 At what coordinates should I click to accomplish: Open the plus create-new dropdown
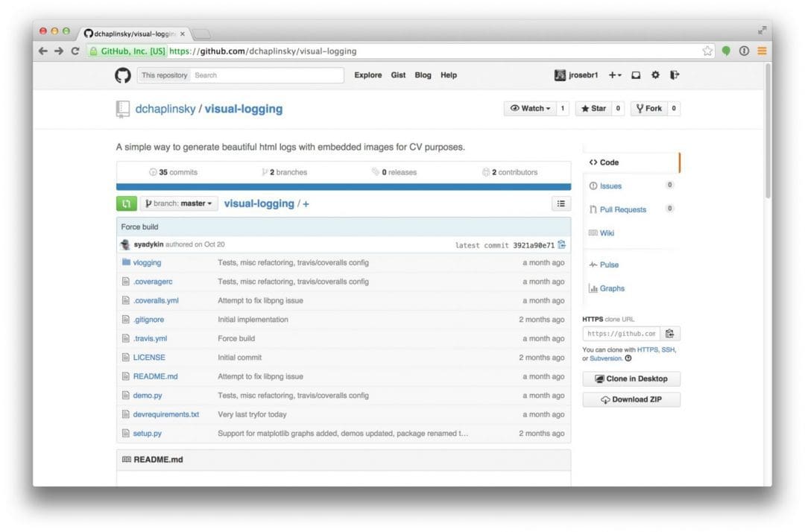point(614,75)
